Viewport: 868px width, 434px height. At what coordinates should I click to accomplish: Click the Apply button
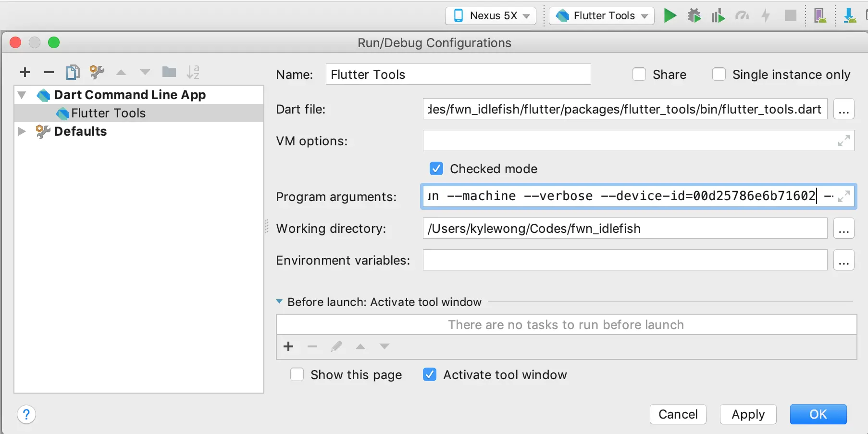[748, 414]
